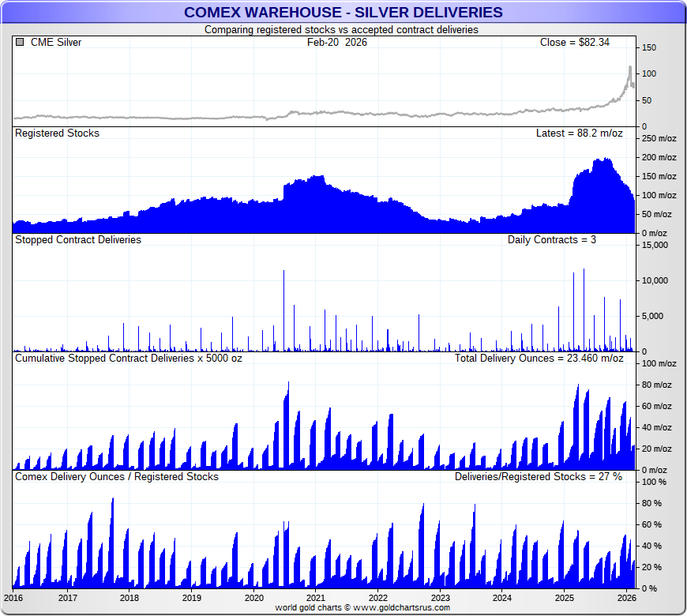Click the silver price peak in the top panel

click(x=629, y=68)
